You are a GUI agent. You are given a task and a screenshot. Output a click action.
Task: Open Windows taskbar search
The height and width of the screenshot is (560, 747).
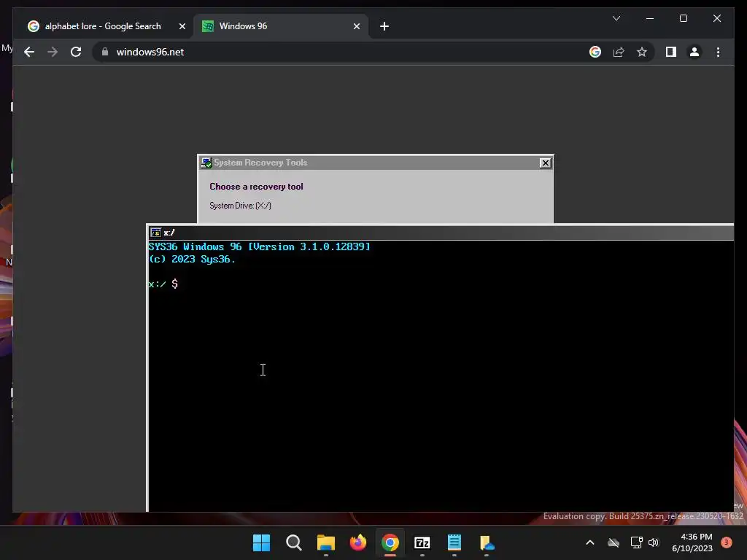[x=293, y=542]
